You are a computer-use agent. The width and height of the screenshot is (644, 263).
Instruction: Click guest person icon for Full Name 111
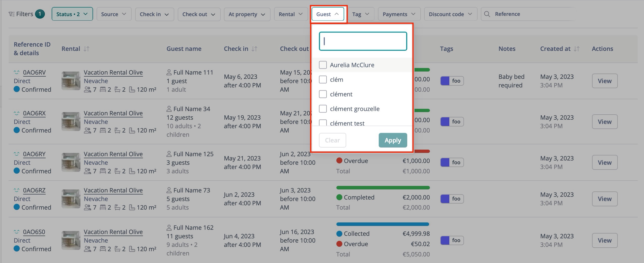pyautogui.click(x=169, y=73)
